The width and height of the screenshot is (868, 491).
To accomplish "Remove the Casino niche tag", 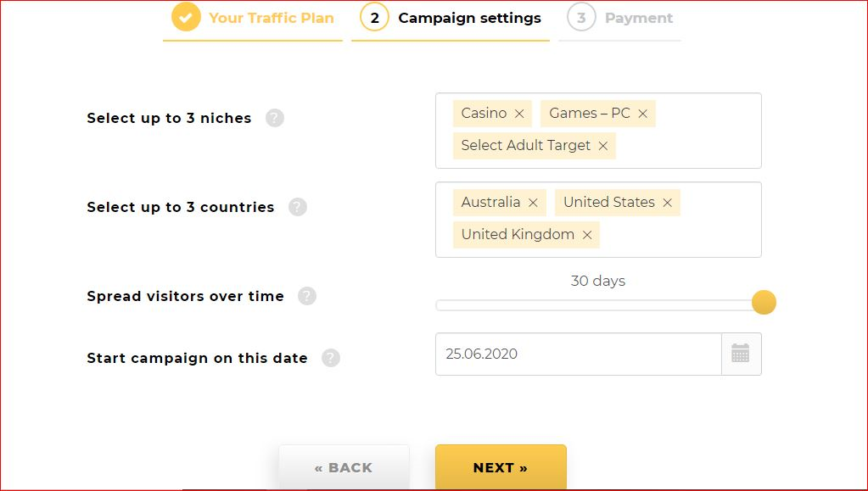I will coord(519,114).
